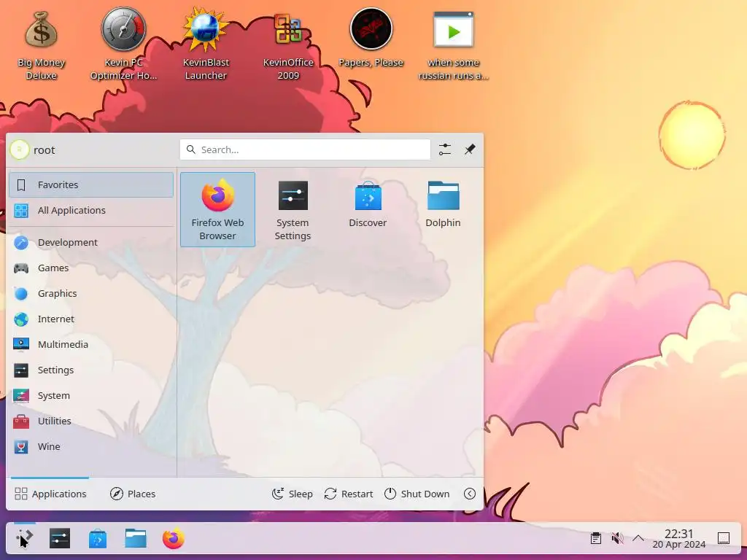The image size is (747, 560).
Task: Launch Firefox Web Browser from Favorites
Action: (217, 209)
